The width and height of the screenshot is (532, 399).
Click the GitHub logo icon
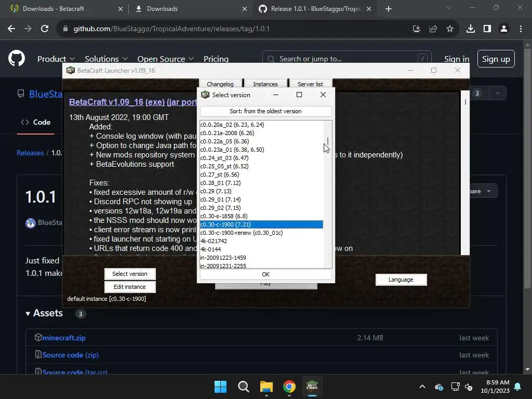coord(17,58)
